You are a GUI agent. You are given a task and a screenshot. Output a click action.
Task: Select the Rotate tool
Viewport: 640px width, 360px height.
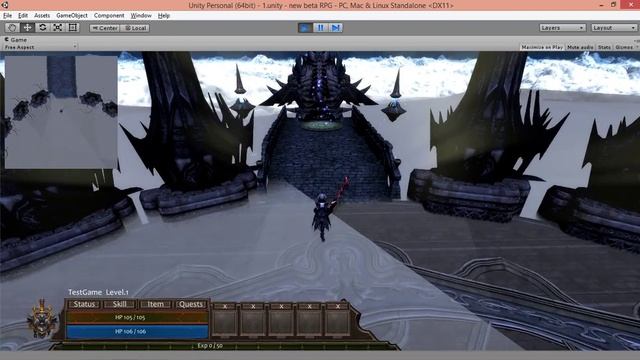42,28
